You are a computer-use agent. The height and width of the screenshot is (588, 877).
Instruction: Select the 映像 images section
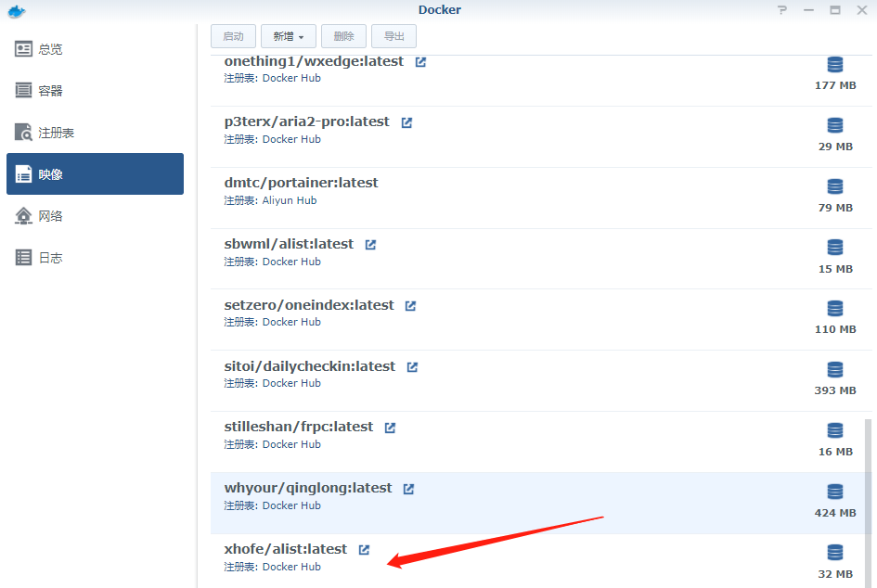click(95, 173)
